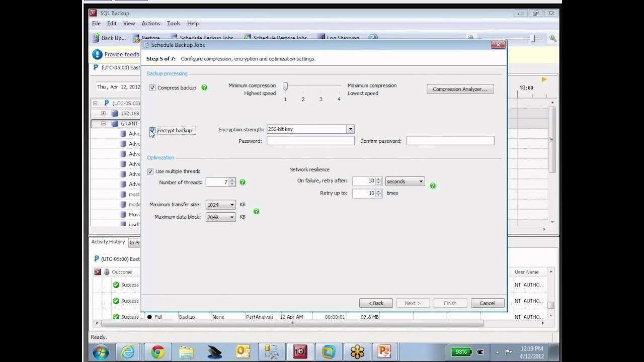Collapse the GRANT- server node
The height and width of the screenshot is (362, 644).
coord(103,123)
